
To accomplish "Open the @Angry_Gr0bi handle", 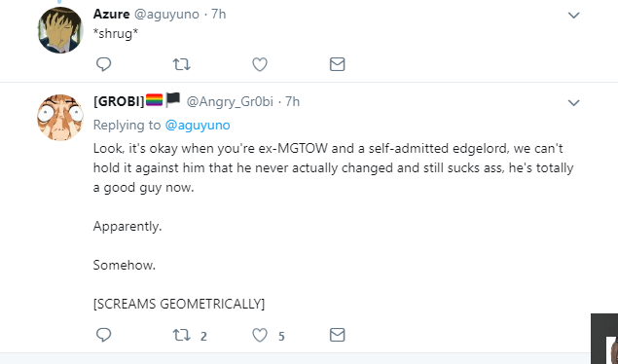I will click(x=230, y=101).
